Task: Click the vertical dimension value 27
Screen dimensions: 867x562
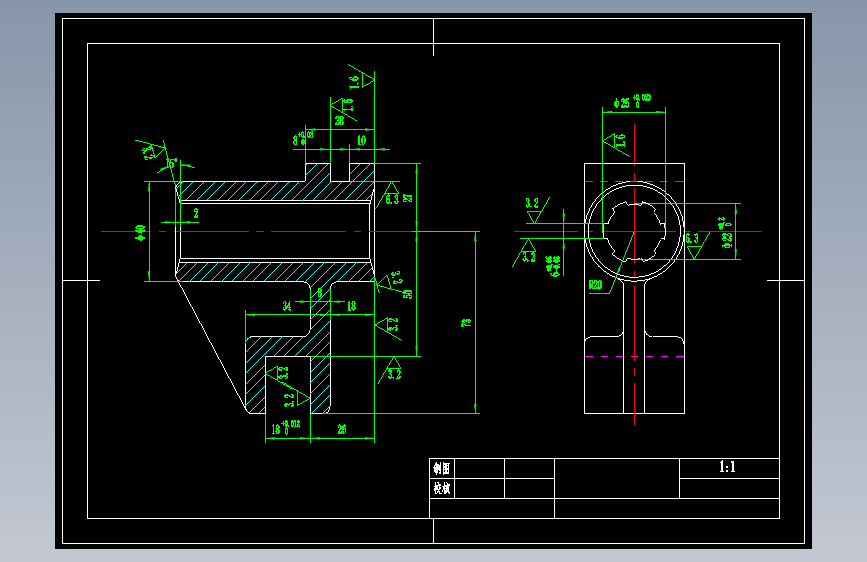Action: point(408,197)
